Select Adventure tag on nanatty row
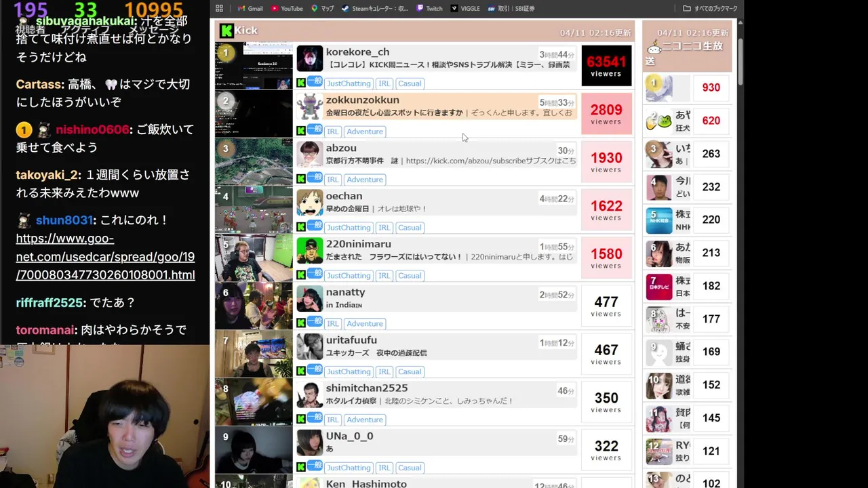The height and width of the screenshot is (488, 868). click(365, 324)
